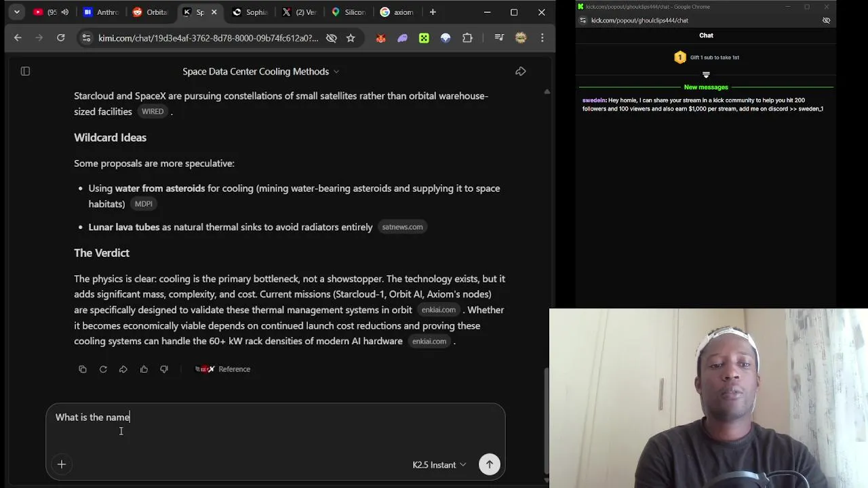Select 'The Verdict' heading text
Screen dimensions: 868x488
click(102, 253)
